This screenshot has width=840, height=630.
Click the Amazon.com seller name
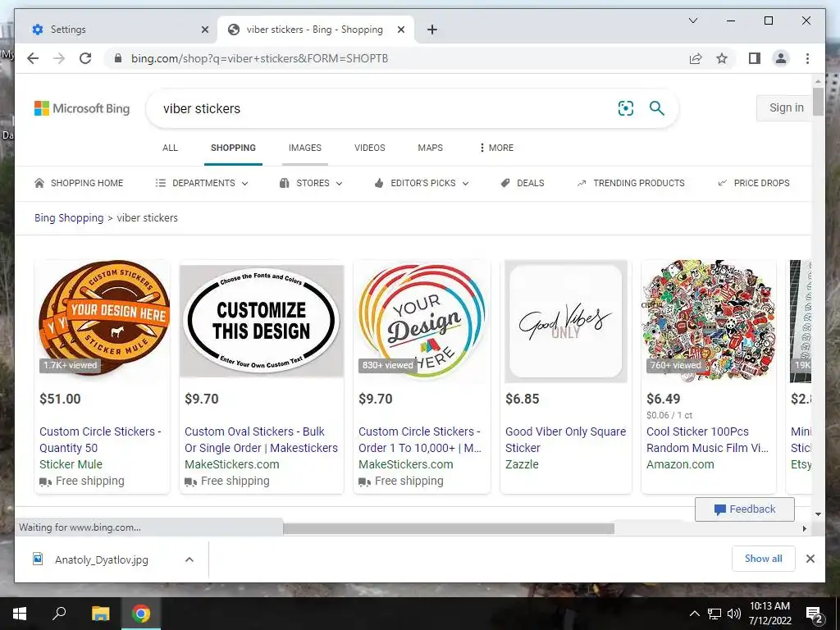(680, 464)
